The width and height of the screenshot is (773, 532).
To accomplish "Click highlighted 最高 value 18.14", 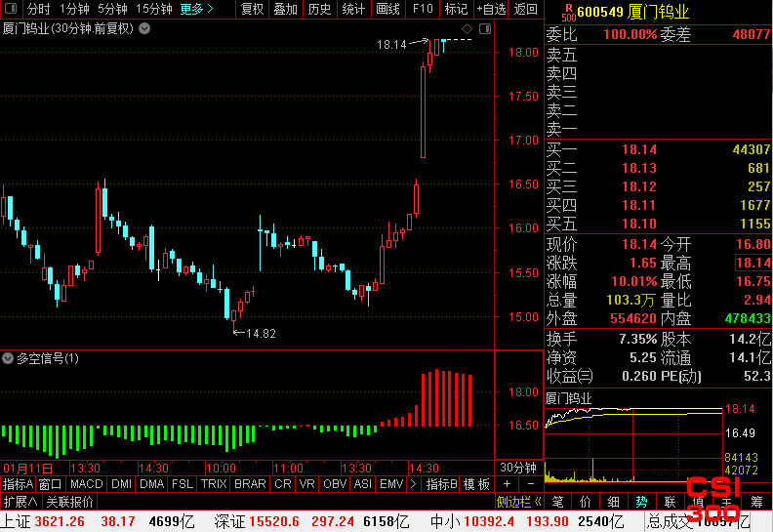I will [753, 263].
